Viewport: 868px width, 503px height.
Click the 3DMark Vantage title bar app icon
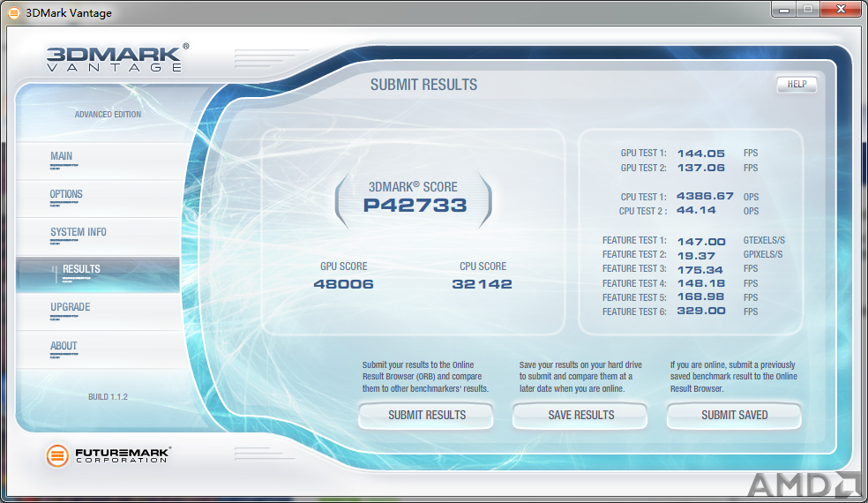tap(14, 12)
